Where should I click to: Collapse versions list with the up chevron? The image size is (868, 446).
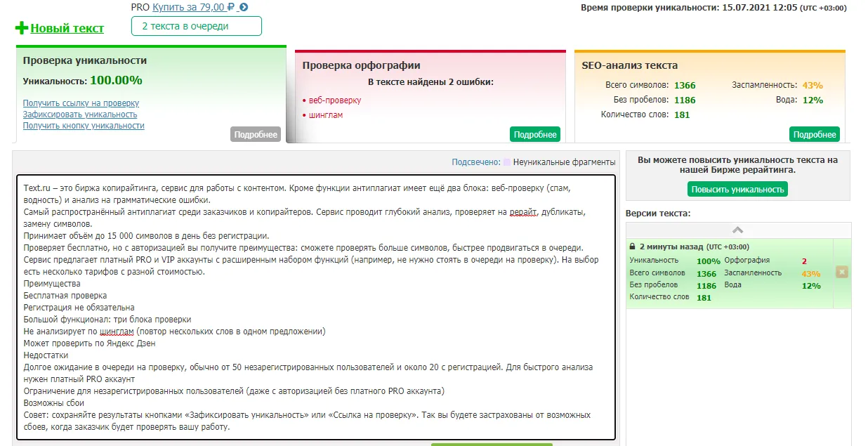737,230
